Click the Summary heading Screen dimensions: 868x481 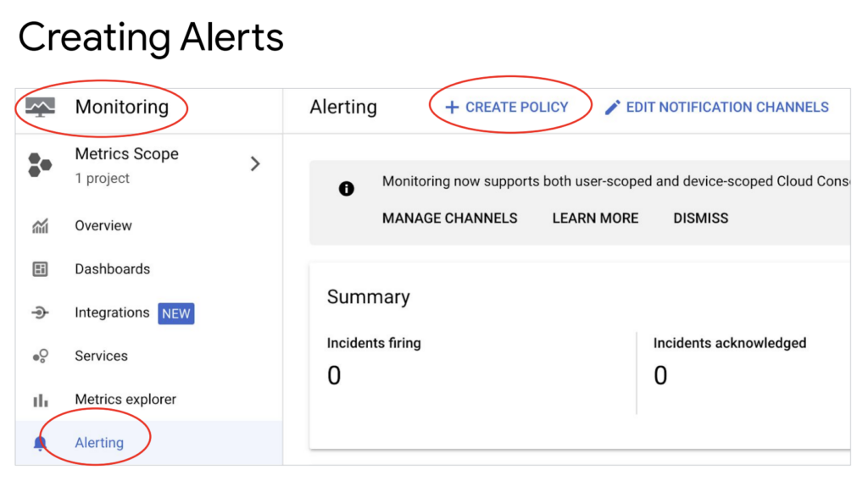[369, 297]
